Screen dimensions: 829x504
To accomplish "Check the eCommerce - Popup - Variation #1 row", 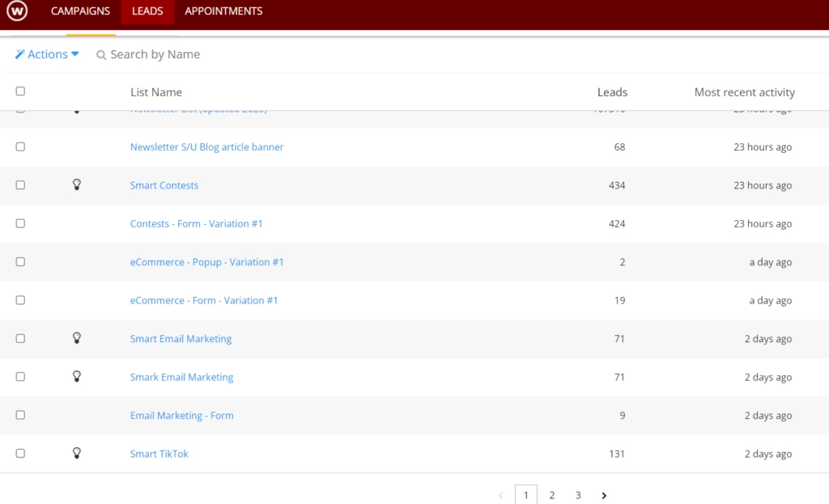I will (x=20, y=261).
